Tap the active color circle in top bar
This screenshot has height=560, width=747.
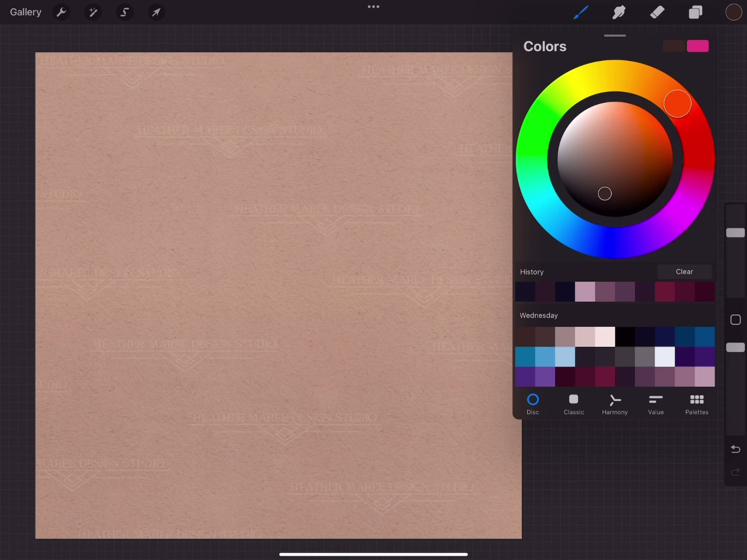734,12
